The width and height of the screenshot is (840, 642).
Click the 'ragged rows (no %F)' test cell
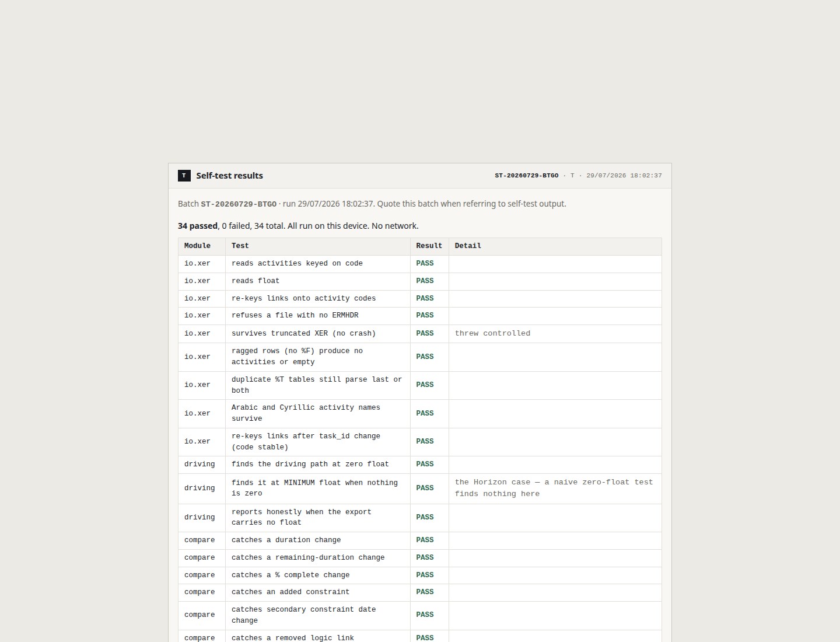tap(318, 357)
